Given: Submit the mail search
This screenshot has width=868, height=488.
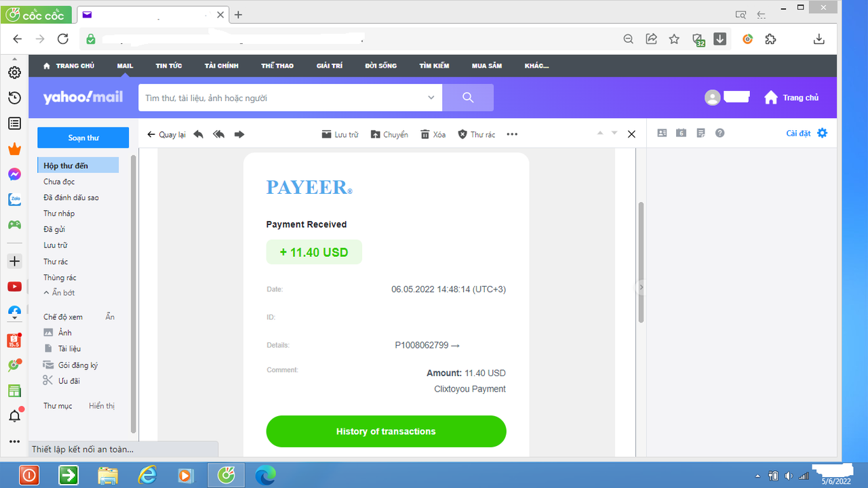Looking at the screenshot, I should pos(468,98).
